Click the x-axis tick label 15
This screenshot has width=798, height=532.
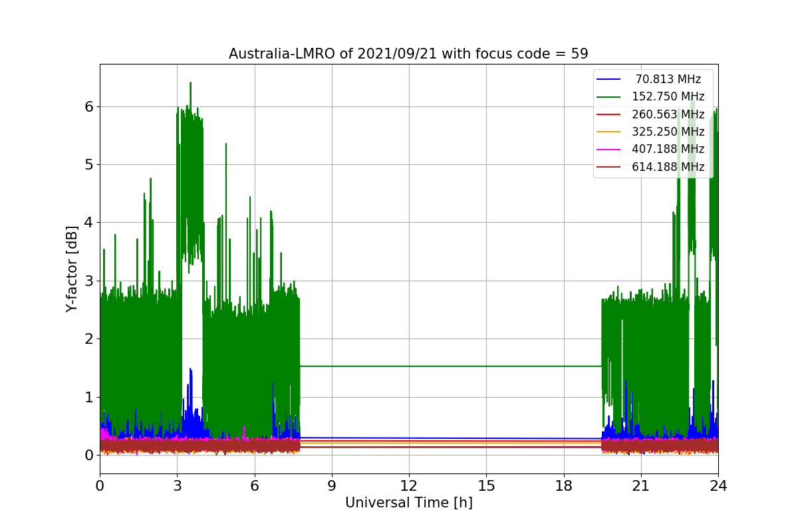[486, 486]
